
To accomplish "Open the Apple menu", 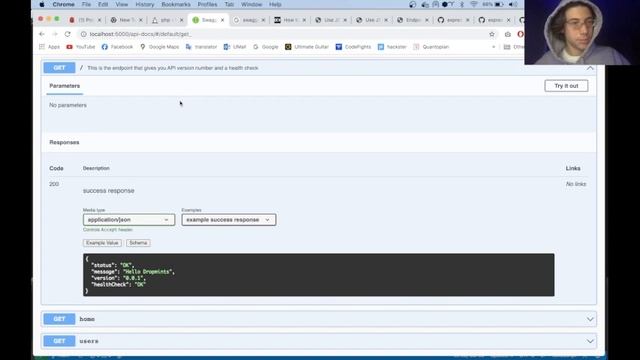I will [x=42, y=4].
